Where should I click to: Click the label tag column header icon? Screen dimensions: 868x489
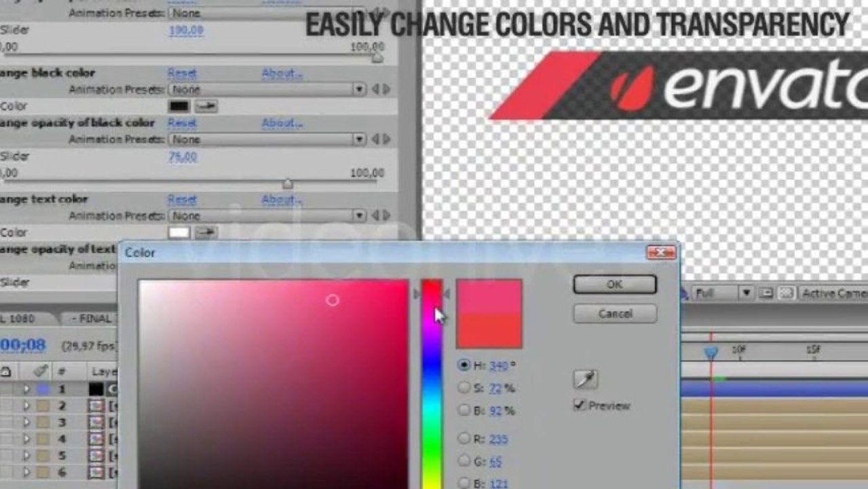pos(41,371)
